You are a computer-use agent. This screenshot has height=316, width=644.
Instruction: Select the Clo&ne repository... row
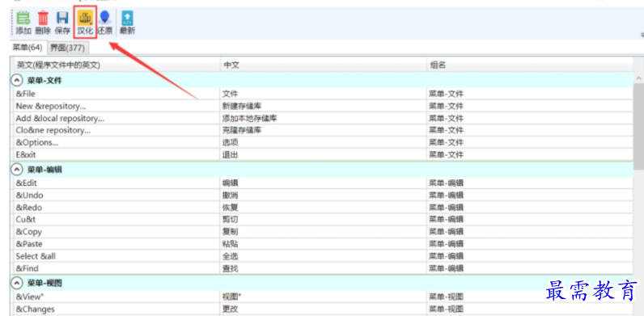(x=323, y=130)
